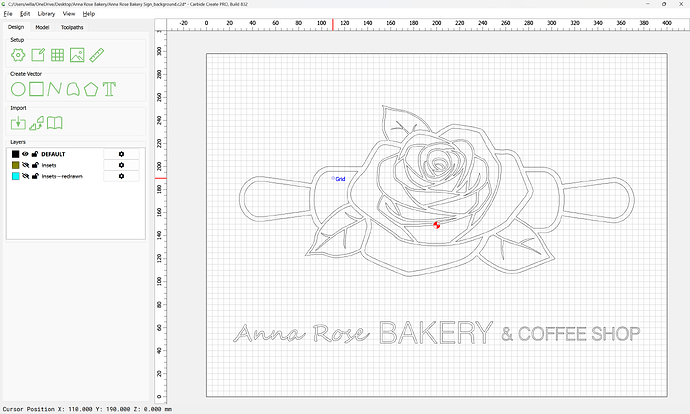Image resolution: width=690 pixels, height=414 pixels.
Task: Open settings gear for DEFAULT layer
Action: tap(121, 154)
